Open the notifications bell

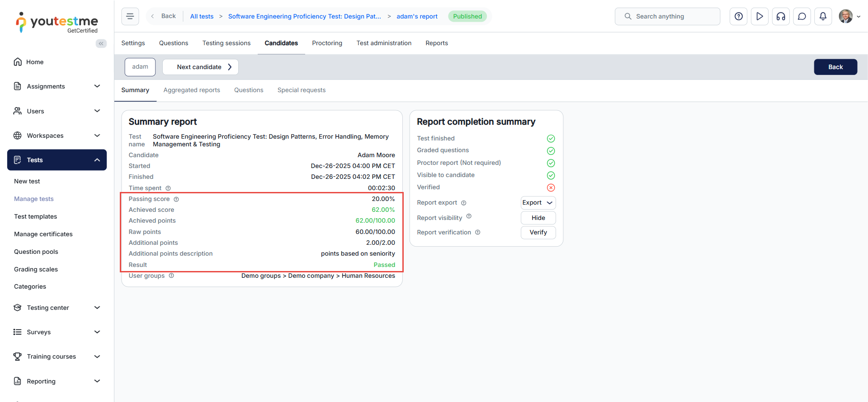[x=823, y=16]
